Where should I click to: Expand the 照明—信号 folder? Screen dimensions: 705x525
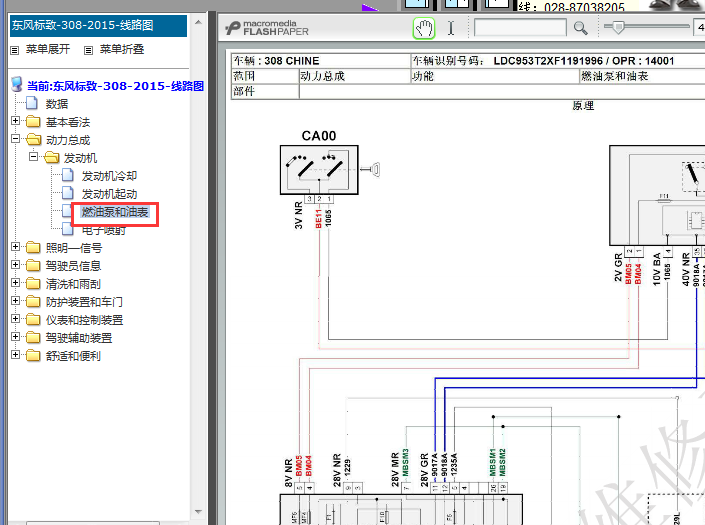pos(15,247)
